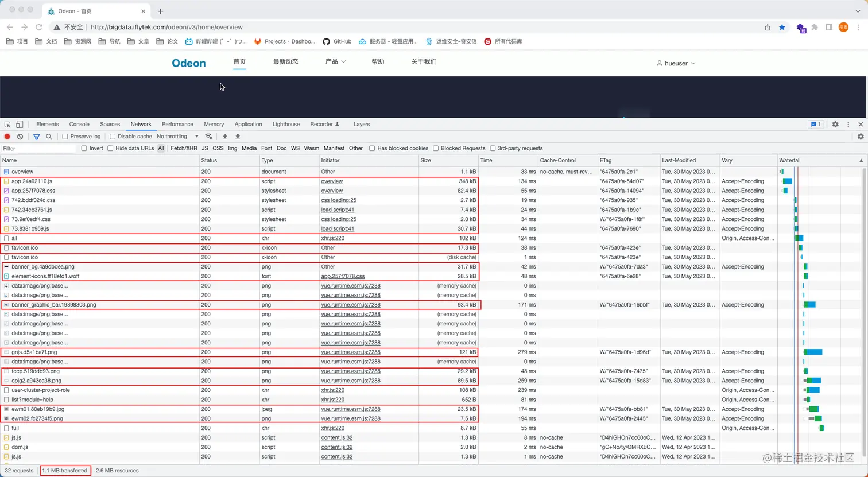Viewport: 868px width, 477px height.
Task: Open Chrome profile avatar
Action: pos(843,27)
